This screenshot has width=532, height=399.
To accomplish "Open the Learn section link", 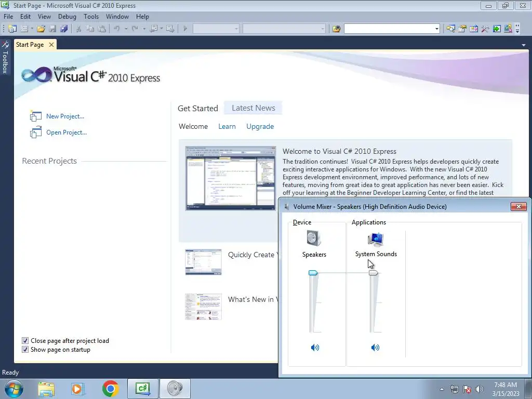I will point(227,126).
